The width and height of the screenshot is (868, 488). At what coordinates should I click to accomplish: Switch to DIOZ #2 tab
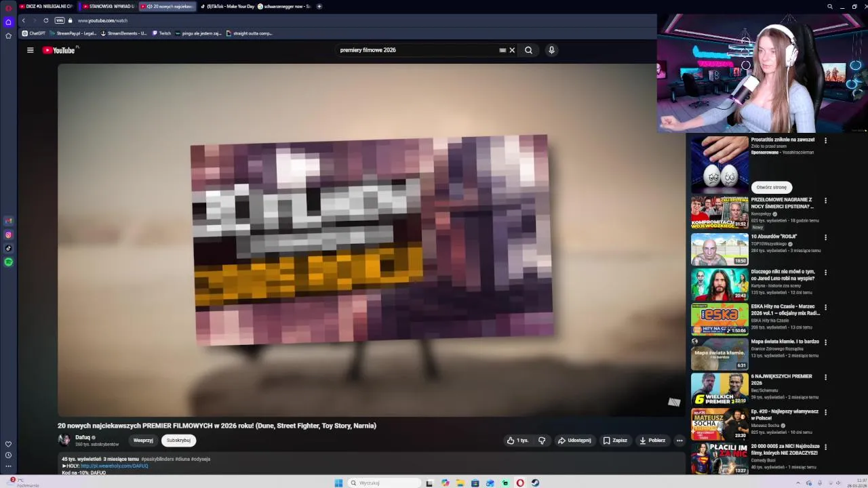(47, 6)
